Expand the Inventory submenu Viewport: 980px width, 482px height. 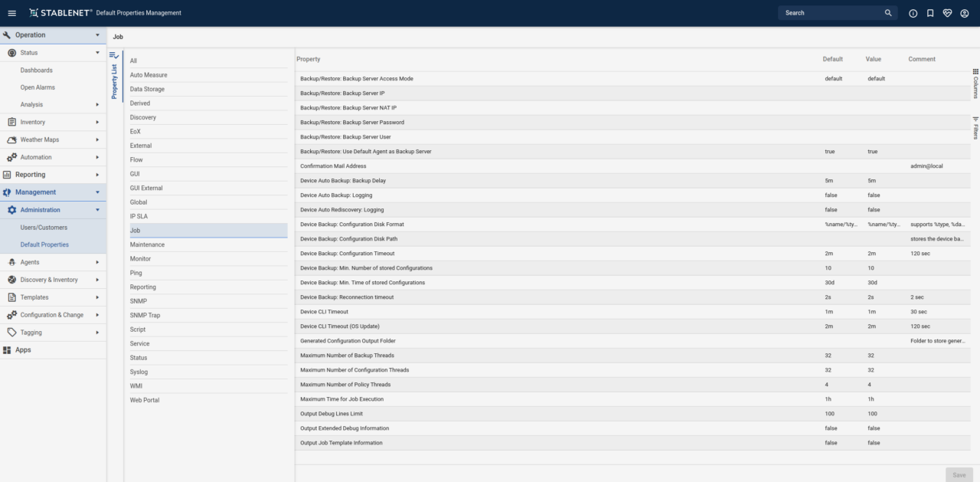coord(97,123)
